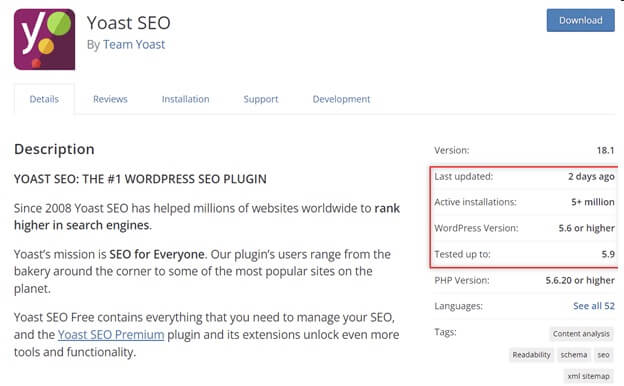Switch to the Reviews tab
Image resolution: width=624 pixels, height=386 pixels.
point(110,99)
